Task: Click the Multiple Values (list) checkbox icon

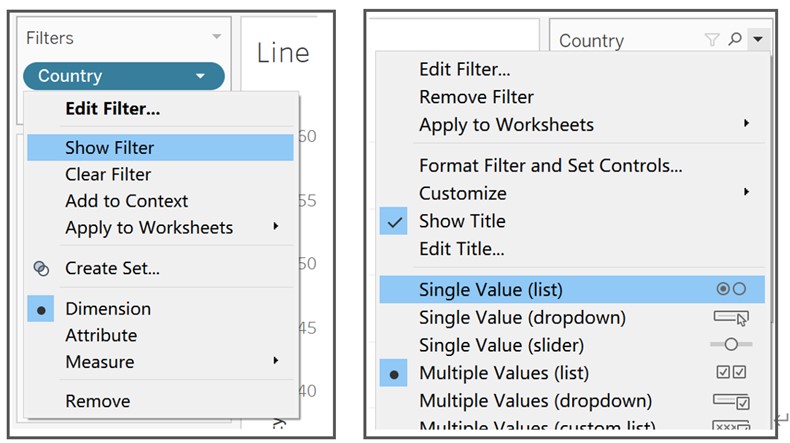Action: pyautogui.click(x=731, y=373)
